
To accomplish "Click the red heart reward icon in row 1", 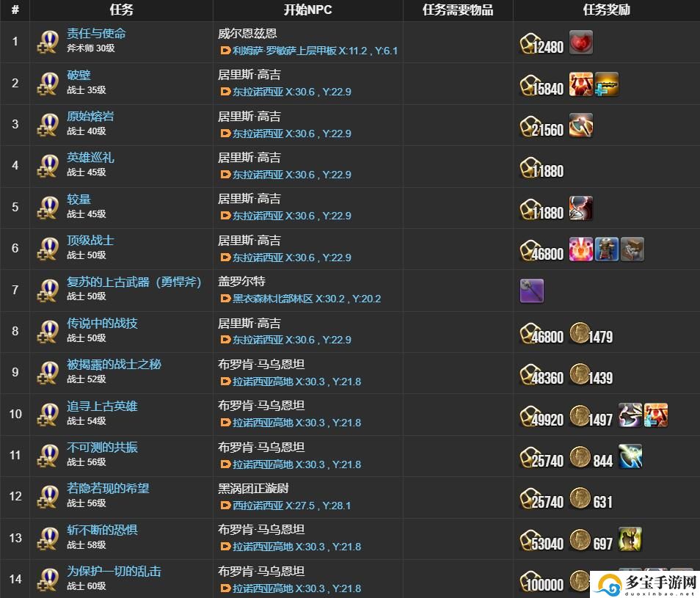I will tap(581, 43).
